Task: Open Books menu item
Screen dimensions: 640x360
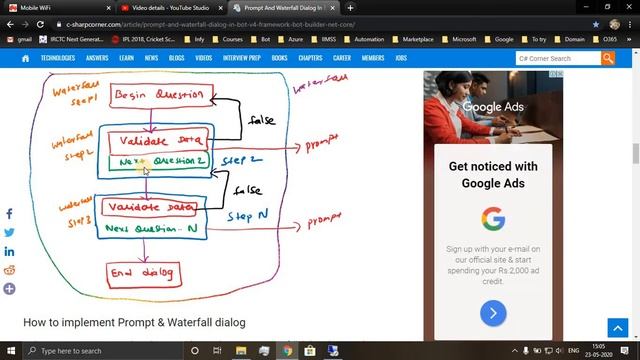Action: 280,58
